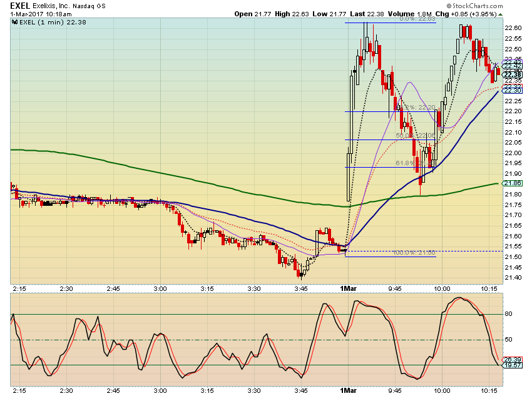Click the 21.40 price axis label
532x396 pixels.
coord(513,278)
